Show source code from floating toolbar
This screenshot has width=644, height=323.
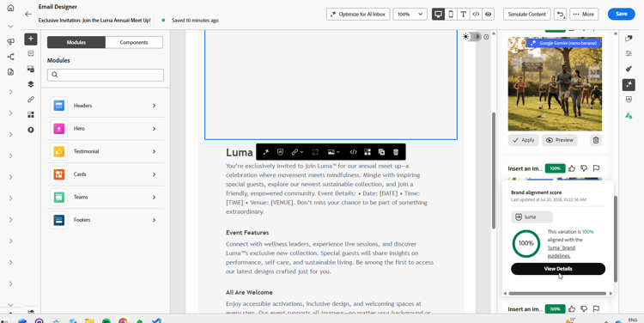[x=353, y=152]
